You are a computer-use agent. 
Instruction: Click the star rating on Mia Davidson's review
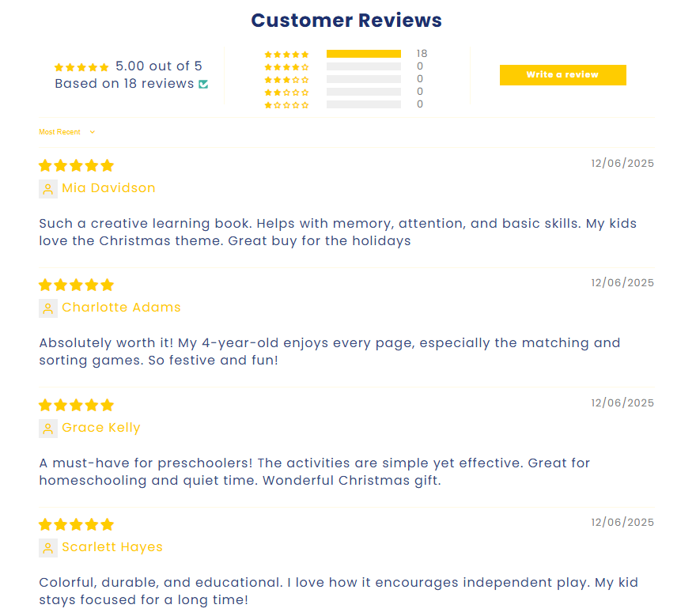[76, 165]
